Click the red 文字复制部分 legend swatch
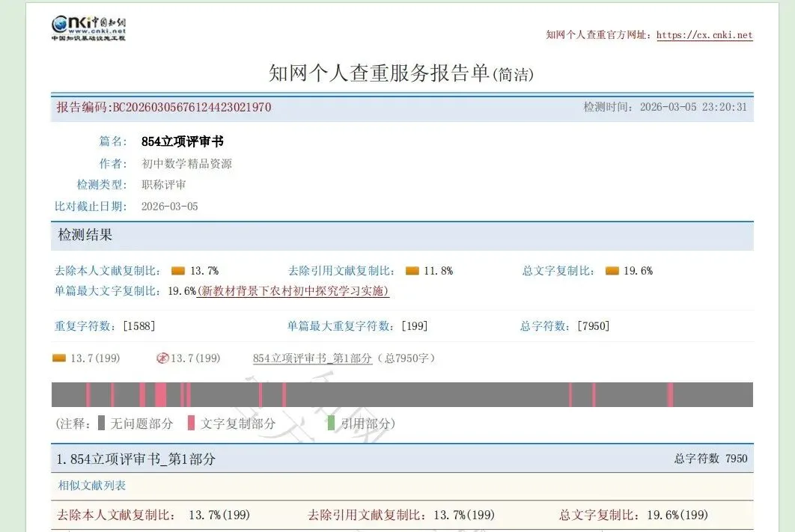Image resolution: width=795 pixels, height=532 pixels. (191, 423)
